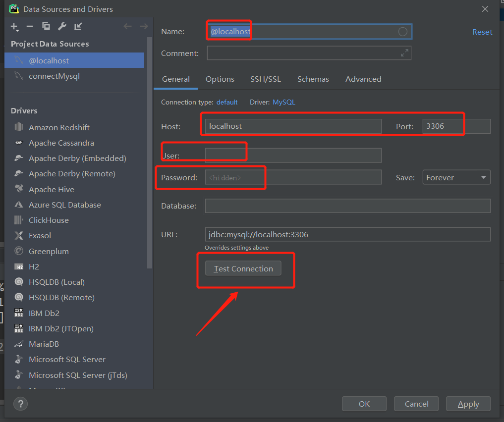
Task: Click the left panel vertical scrollbar
Action: 150,153
